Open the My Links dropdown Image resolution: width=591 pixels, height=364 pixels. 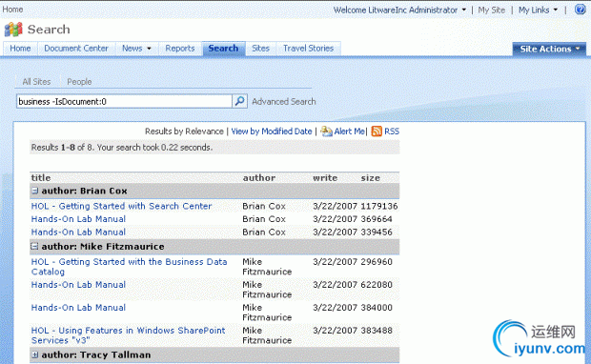(x=538, y=10)
